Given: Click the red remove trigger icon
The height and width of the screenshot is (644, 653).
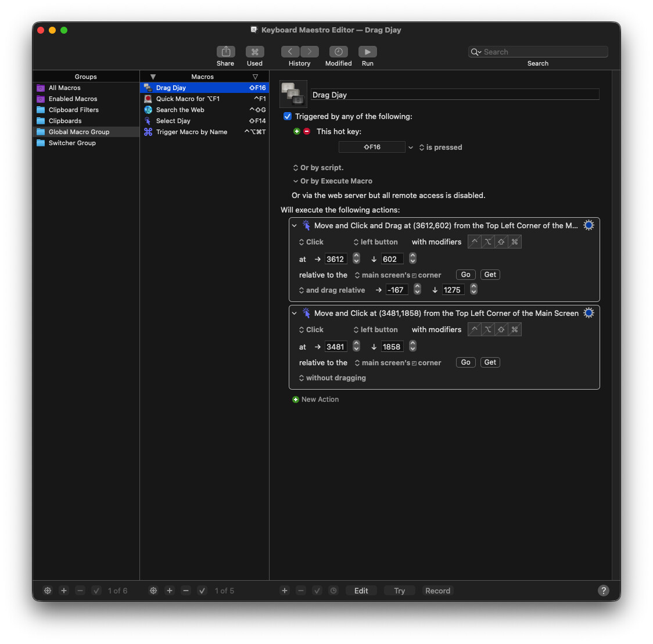Looking at the screenshot, I should click(307, 132).
